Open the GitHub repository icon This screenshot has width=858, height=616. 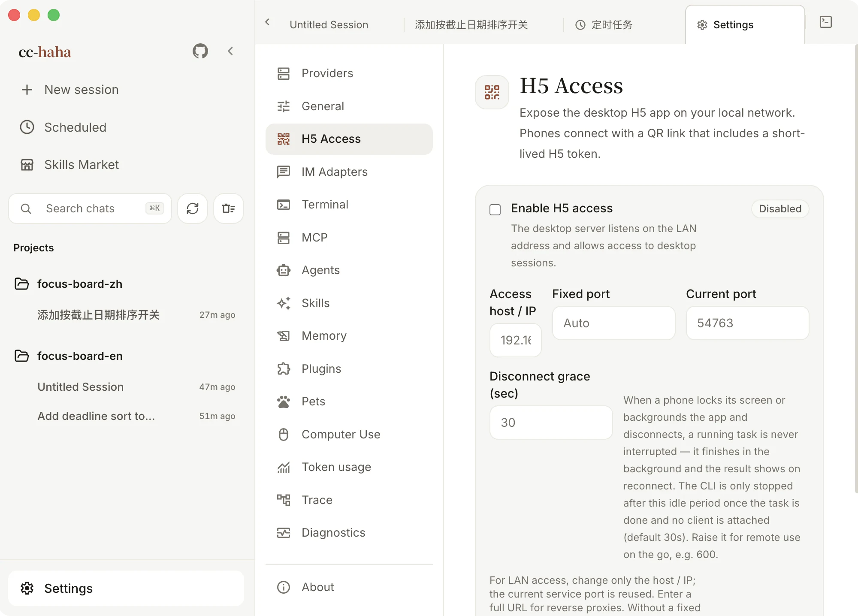[200, 51]
